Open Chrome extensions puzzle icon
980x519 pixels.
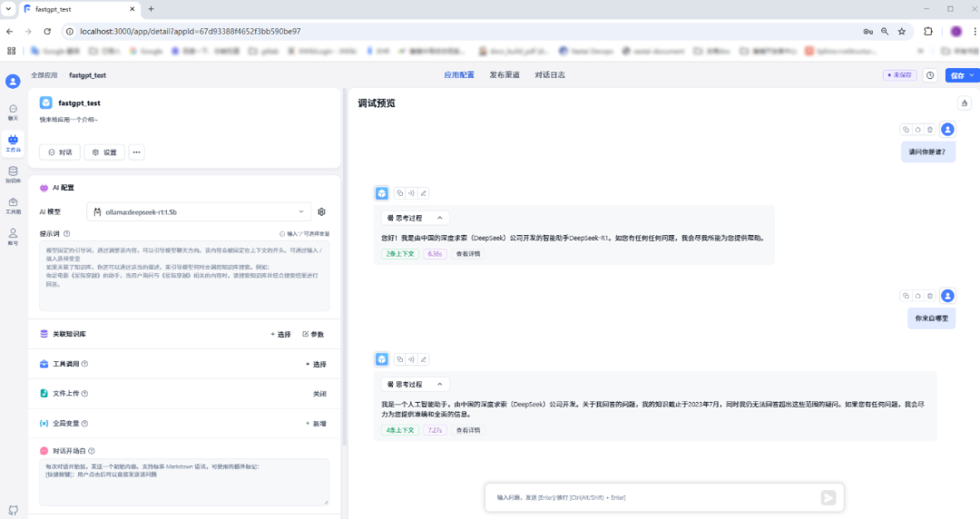pyautogui.click(x=928, y=31)
